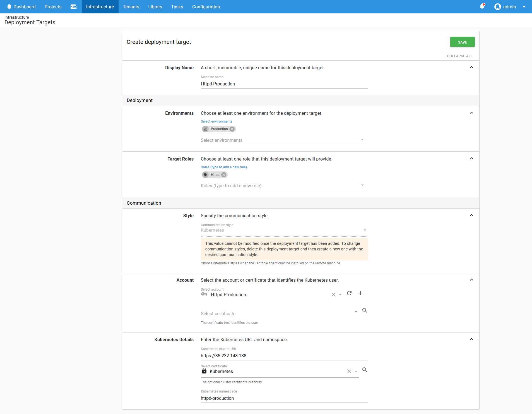Open the Roles dropdown list
This screenshot has width=532, height=414.
coord(362,185)
